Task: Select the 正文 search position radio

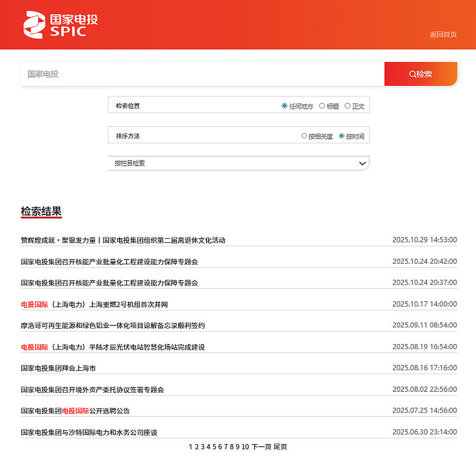Action: point(347,106)
